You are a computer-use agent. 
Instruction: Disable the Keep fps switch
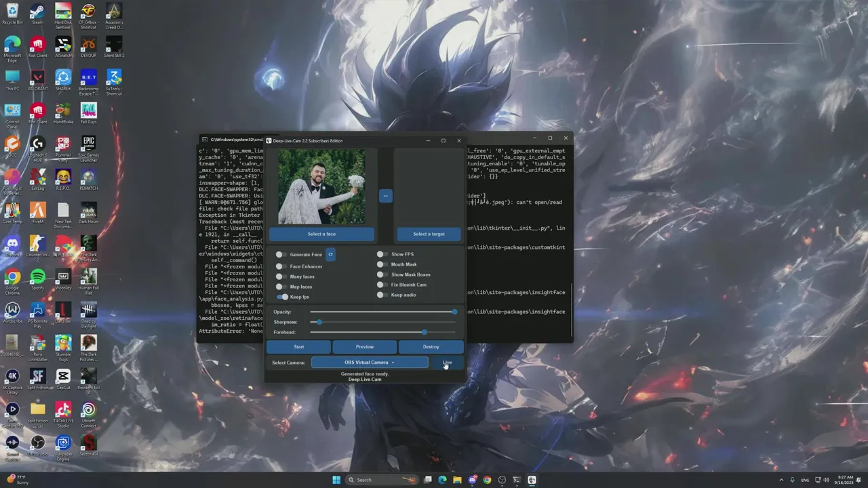pos(282,297)
